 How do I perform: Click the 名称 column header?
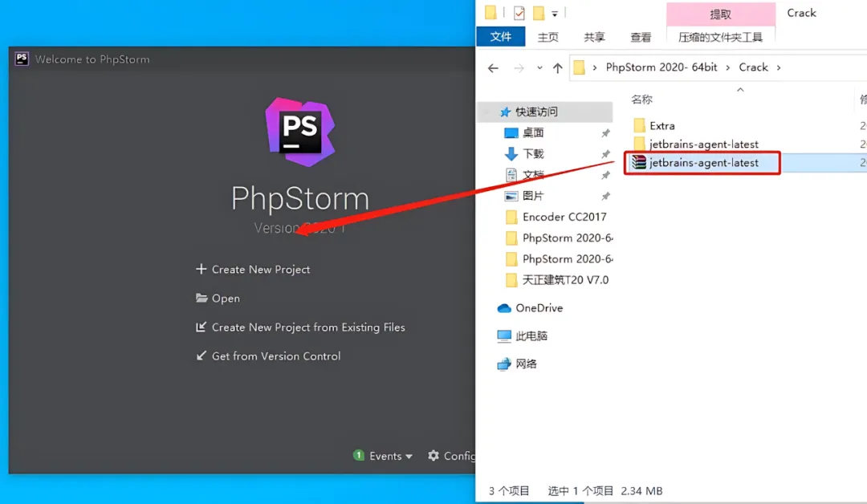(x=641, y=100)
